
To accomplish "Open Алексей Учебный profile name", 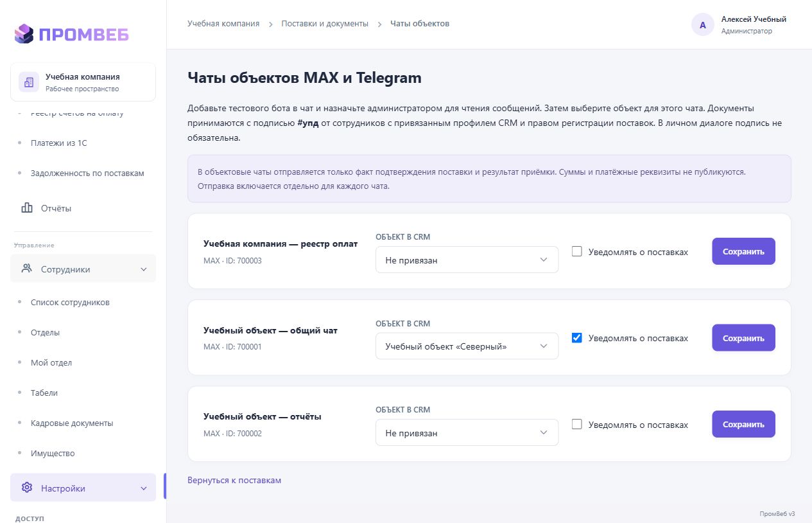I will [x=754, y=19].
